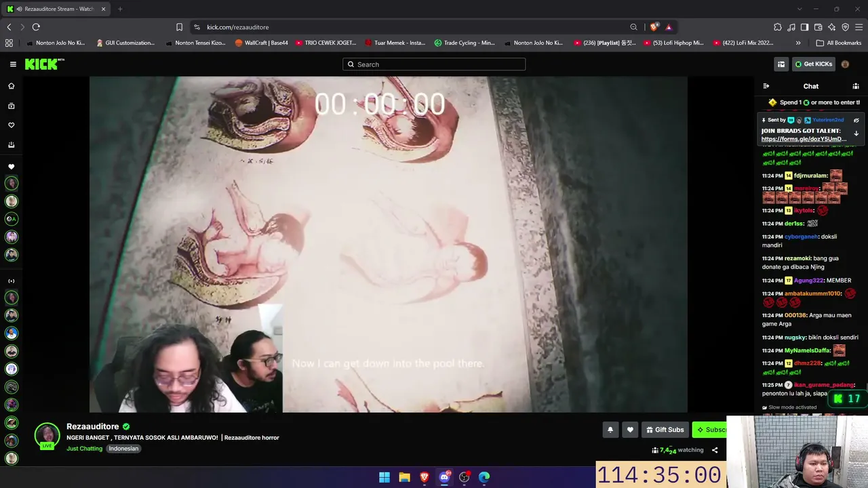868x488 pixels.
Task: Open the Just Chatting category link
Action: 84,449
